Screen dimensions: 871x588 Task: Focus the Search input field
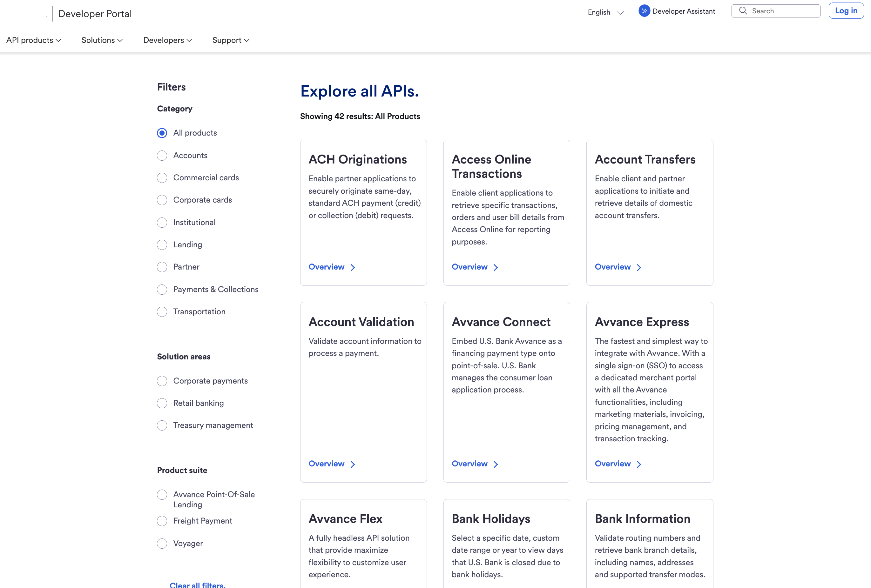click(x=776, y=11)
